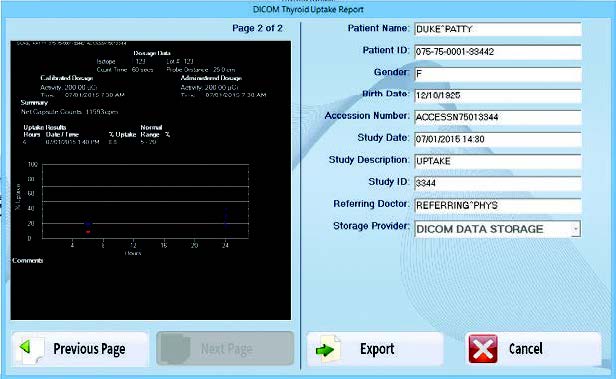The image size is (616, 379).
Task: Click the Patient ID input field
Action: pyautogui.click(x=497, y=52)
